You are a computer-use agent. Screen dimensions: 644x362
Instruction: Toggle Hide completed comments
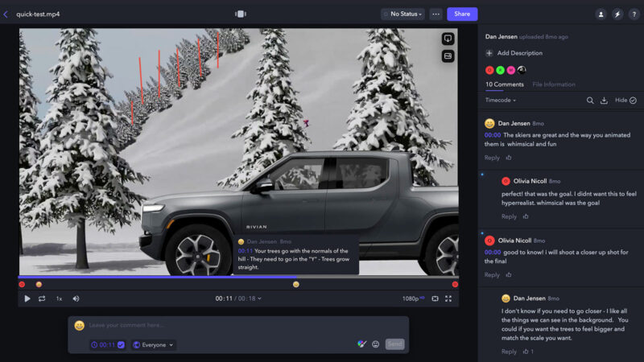click(x=625, y=100)
